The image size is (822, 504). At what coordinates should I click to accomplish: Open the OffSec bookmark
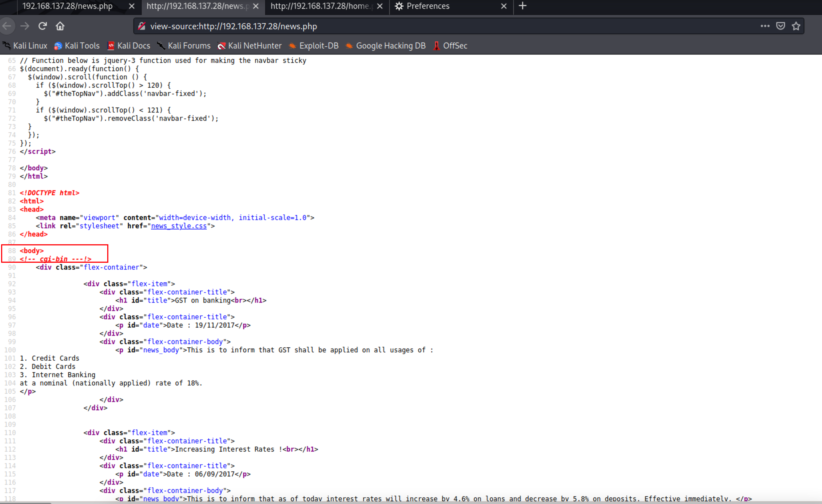pos(450,46)
